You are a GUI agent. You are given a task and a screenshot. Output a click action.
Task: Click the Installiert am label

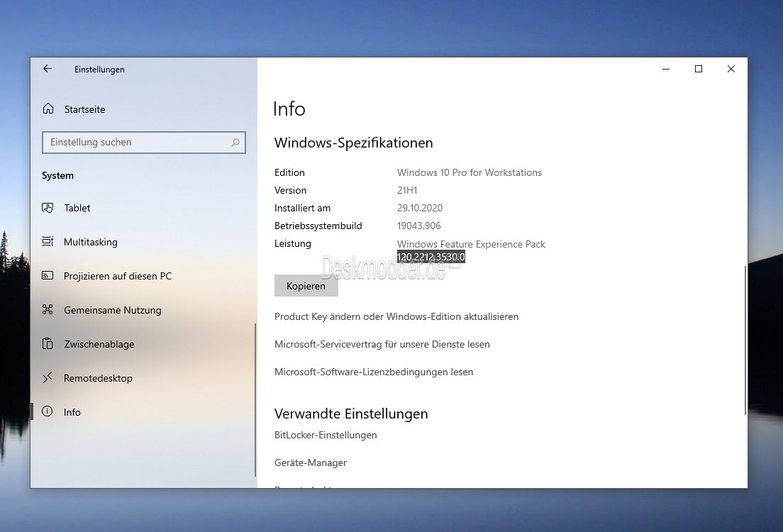303,209
